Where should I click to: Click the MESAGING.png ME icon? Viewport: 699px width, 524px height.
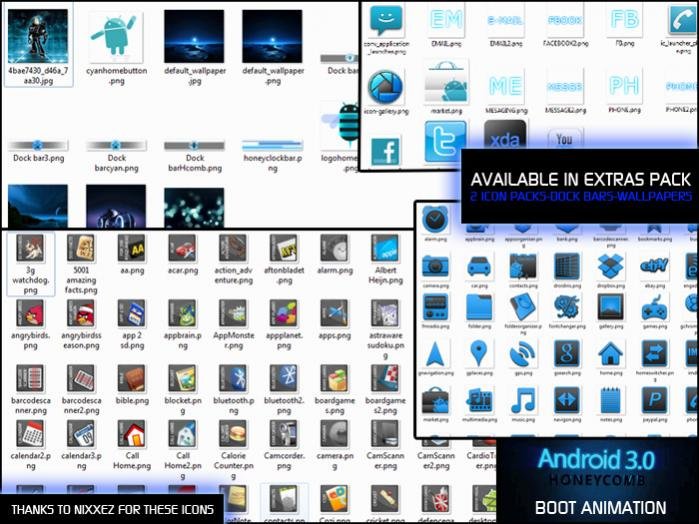click(505, 86)
